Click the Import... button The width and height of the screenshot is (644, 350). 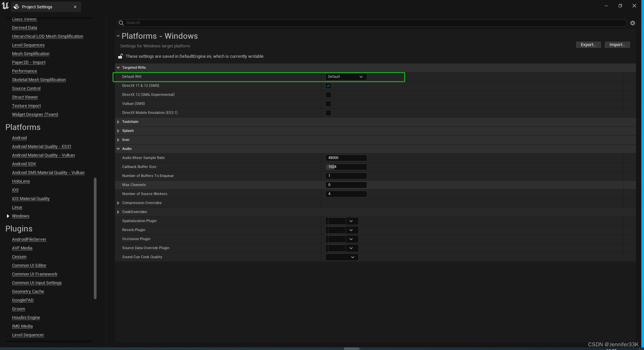[617, 45]
